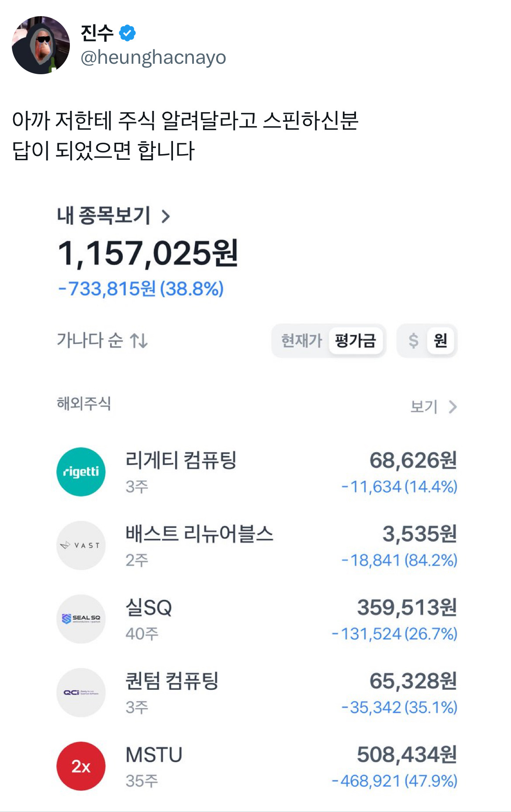Switch currency to dollar sign

click(413, 341)
